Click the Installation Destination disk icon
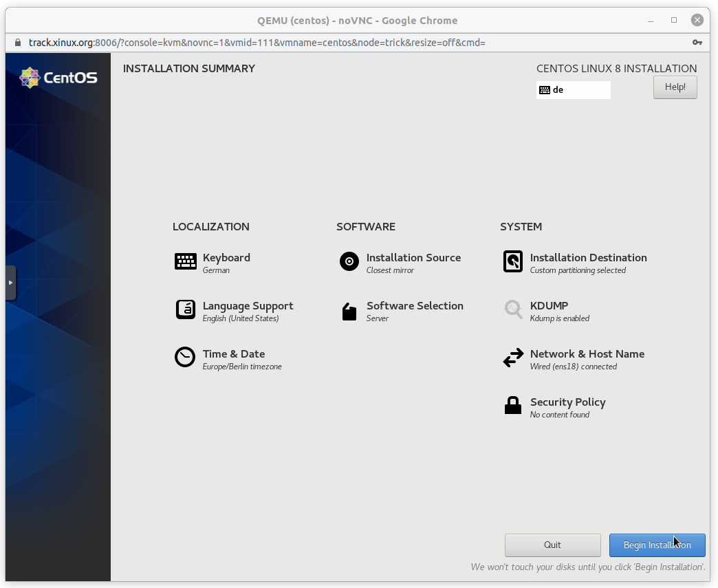Screen dimensions: 718x588 coord(513,261)
